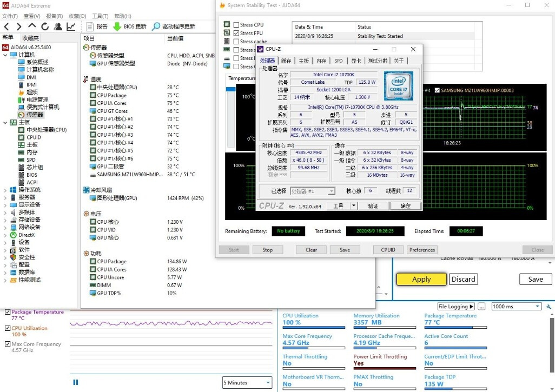Screen dimensions: 555x392
Task: Switch to the 内存 tab in CPU-Z
Action: (321, 61)
